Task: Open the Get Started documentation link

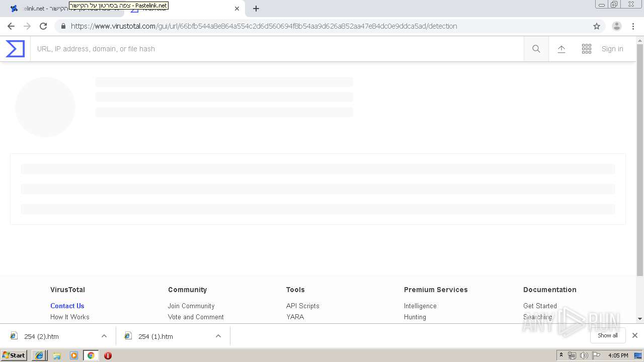Action: coord(540,306)
